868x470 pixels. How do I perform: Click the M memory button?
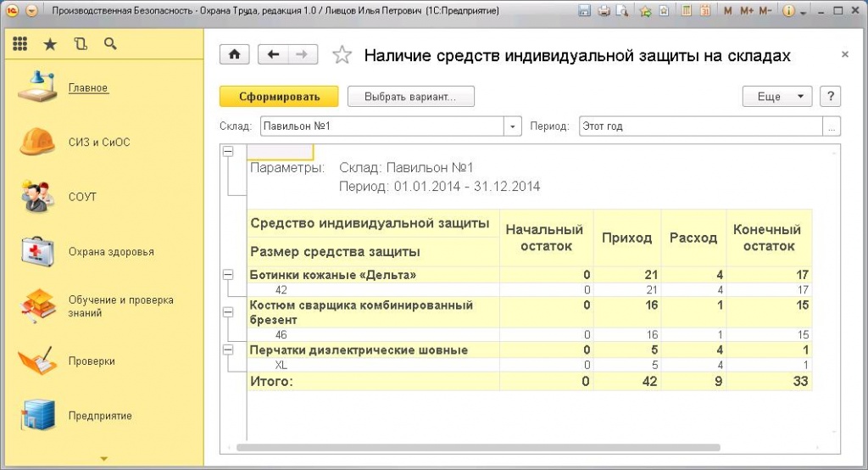[728, 10]
